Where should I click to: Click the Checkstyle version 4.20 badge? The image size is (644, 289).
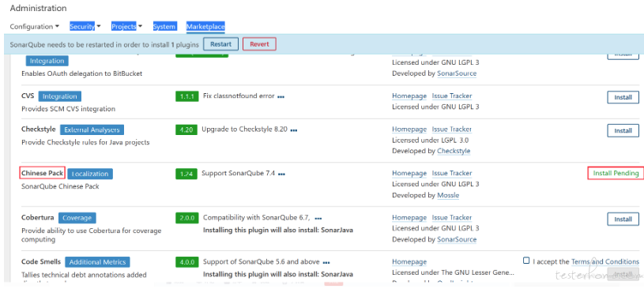(x=186, y=129)
